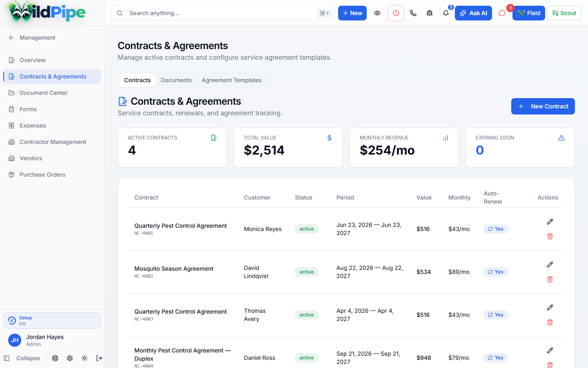Open Document Center in sidebar

(x=52, y=93)
